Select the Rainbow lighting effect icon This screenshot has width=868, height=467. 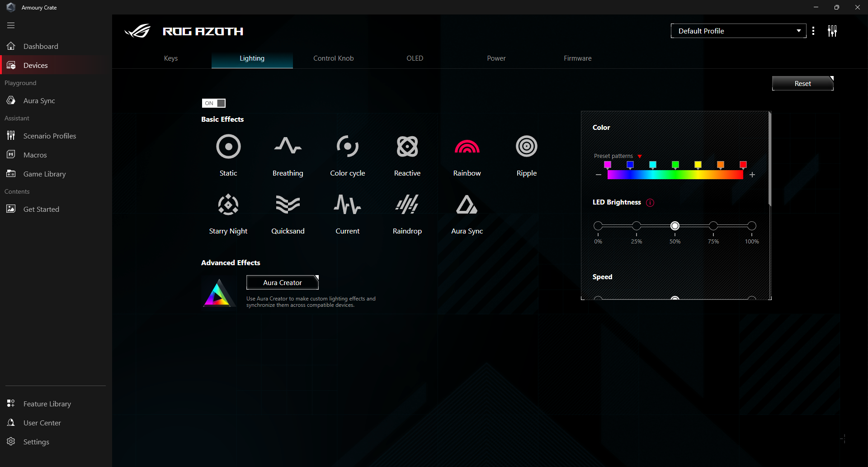467,146
